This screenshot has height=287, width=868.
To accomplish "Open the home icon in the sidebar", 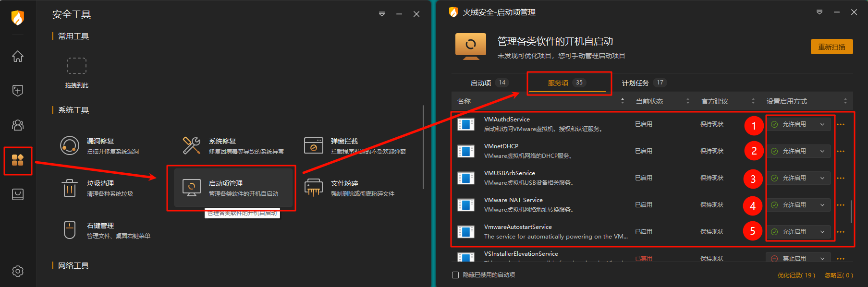I will (18, 56).
